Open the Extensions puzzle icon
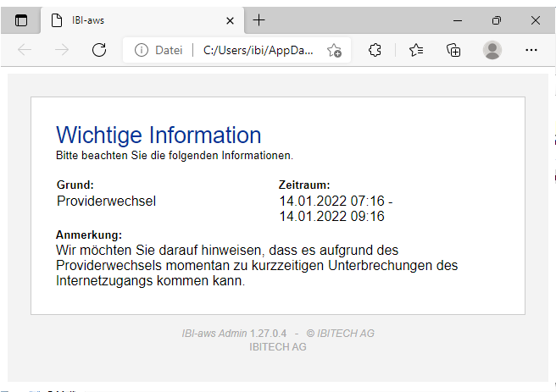Screen dimensions: 556x392 (x=375, y=50)
